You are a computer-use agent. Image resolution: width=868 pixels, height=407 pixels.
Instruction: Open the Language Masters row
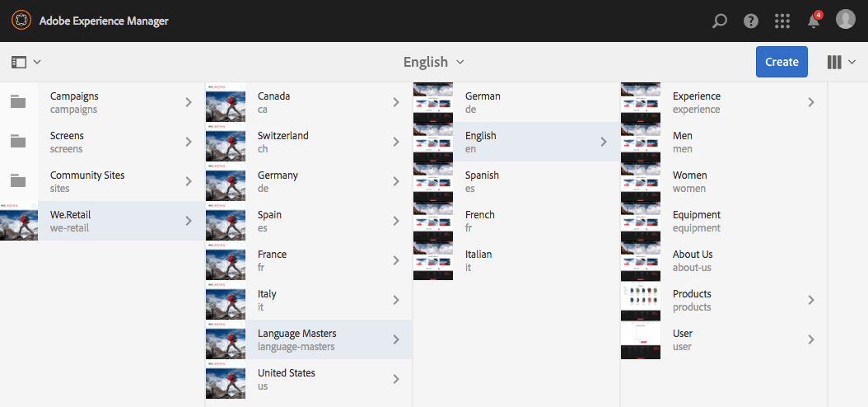tap(309, 339)
